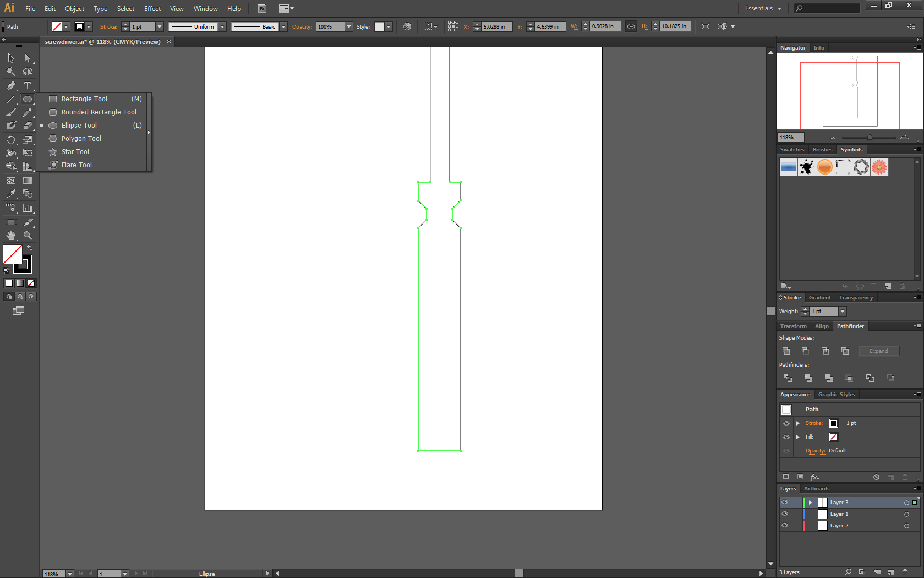This screenshot has width=924, height=578.
Task: Toggle visibility of Layer 2
Action: pyautogui.click(x=785, y=525)
